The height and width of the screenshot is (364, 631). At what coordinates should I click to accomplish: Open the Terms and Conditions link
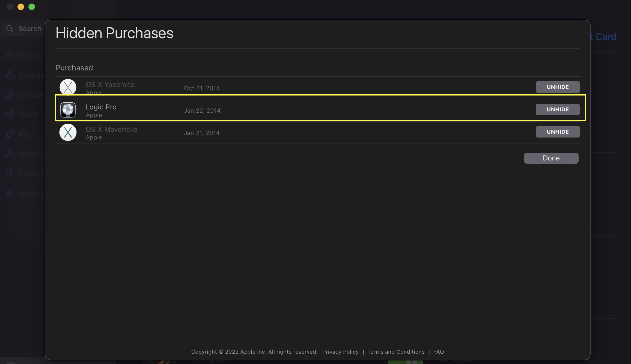pyautogui.click(x=396, y=352)
